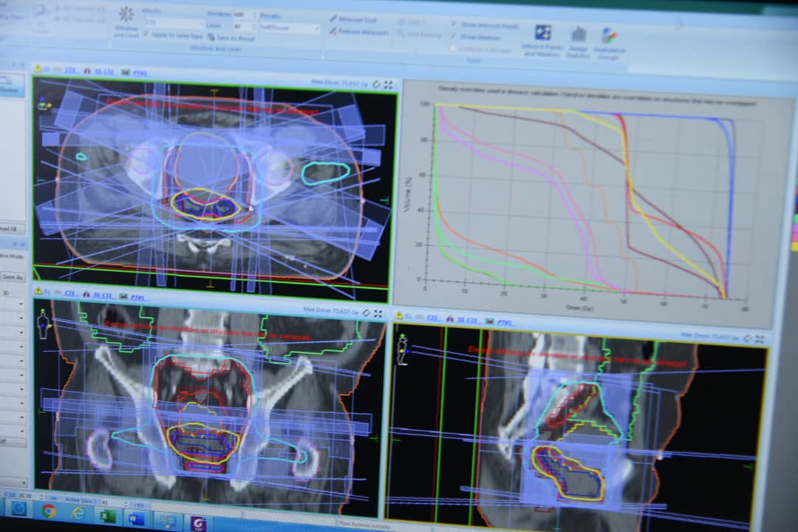Toggle the Apply to same type checkbox
Viewport: 798px width, 532px height.
coord(146,35)
